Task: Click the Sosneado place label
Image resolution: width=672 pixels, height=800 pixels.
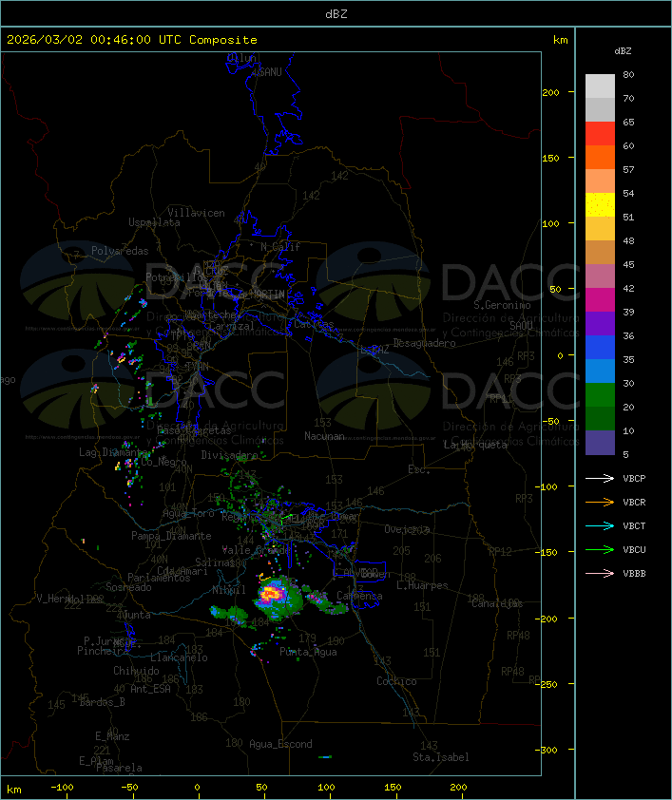Action: click(x=128, y=587)
